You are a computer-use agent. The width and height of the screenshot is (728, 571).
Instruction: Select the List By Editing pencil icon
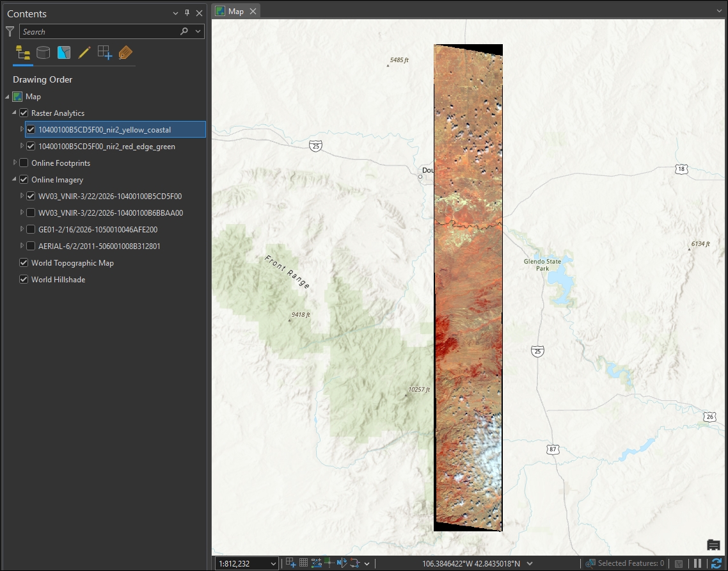coord(84,53)
